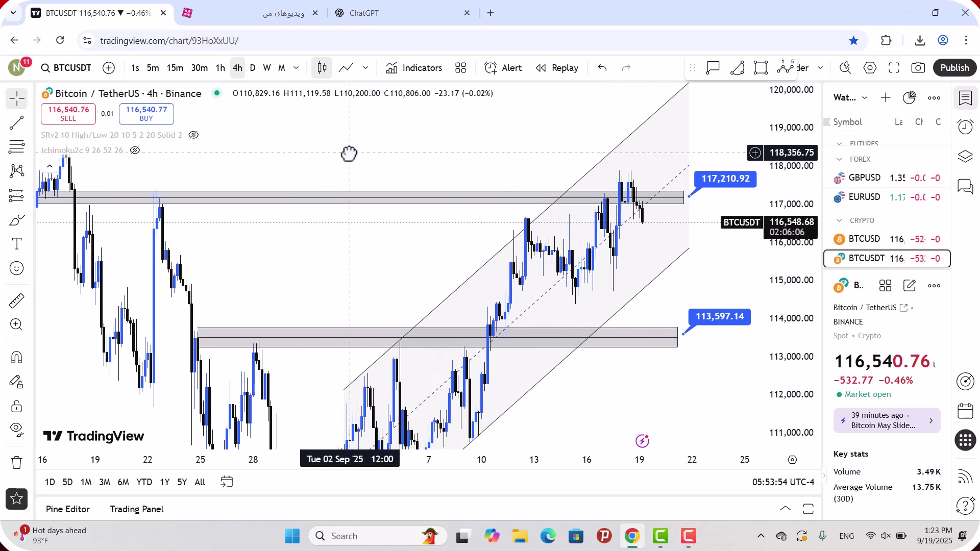Open the object tree layers panel icon
The image size is (980, 551).
point(965,156)
